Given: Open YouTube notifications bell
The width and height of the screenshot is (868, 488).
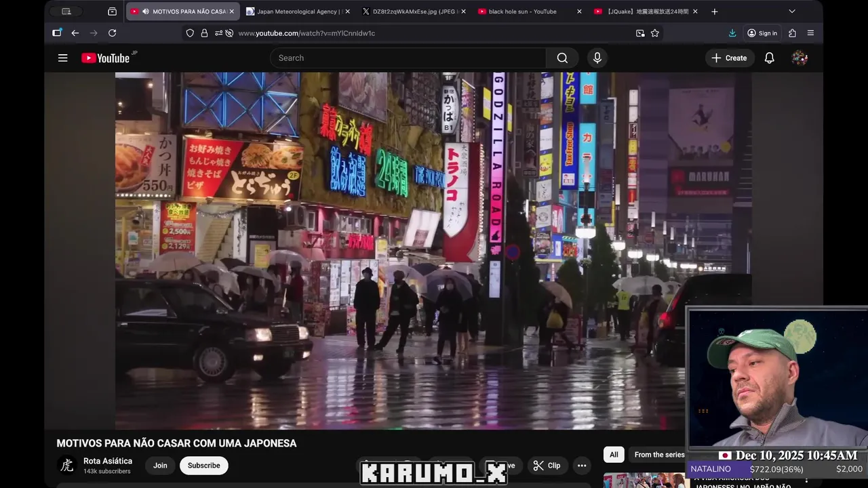Looking at the screenshot, I should 770,58.
